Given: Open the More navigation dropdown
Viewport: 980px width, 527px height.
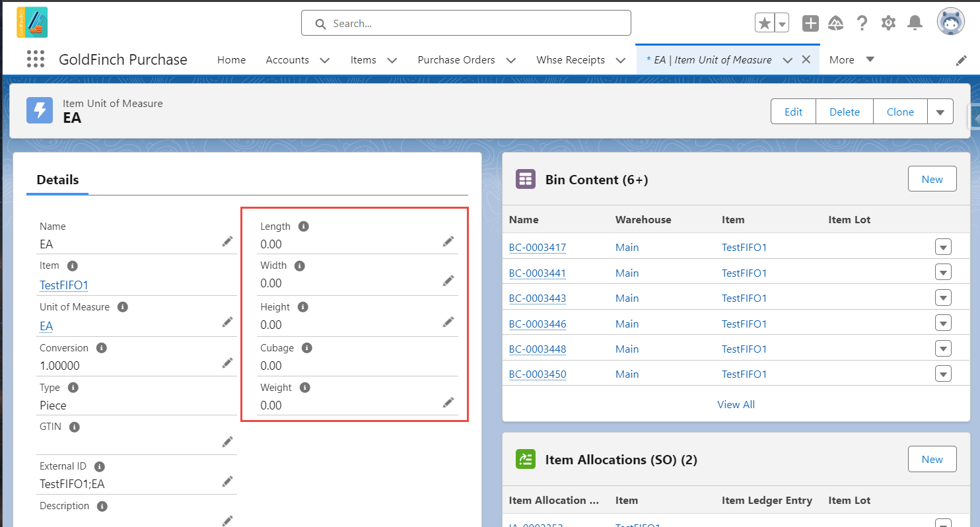Looking at the screenshot, I should pos(852,59).
